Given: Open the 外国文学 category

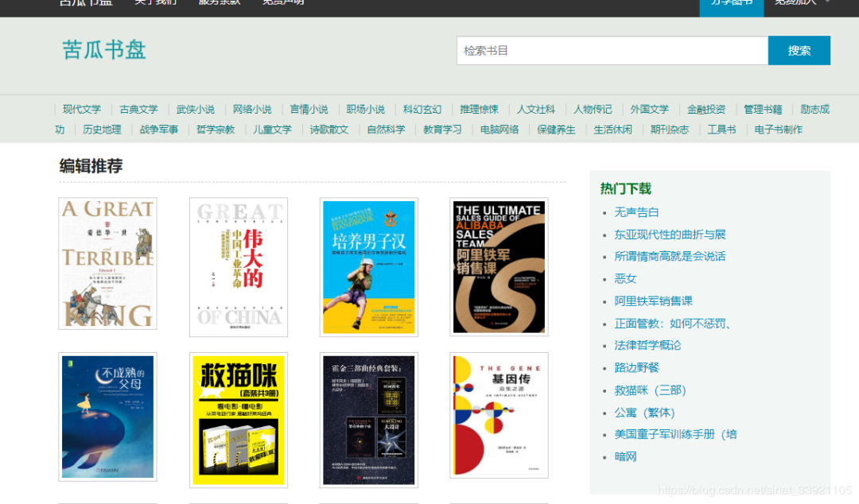Looking at the screenshot, I should point(649,109).
